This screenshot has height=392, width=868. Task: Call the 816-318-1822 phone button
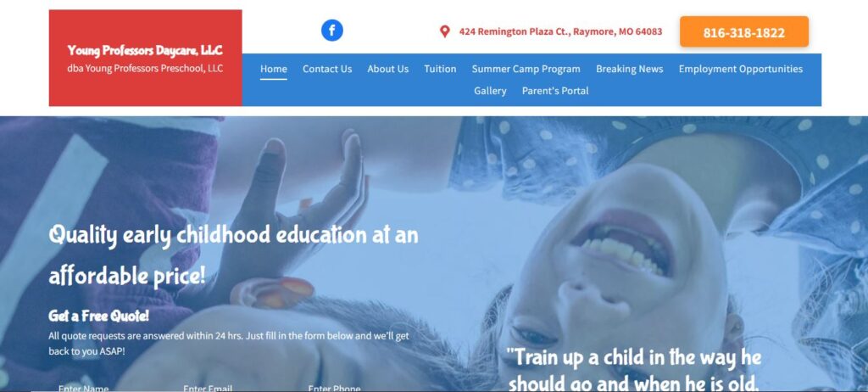pos(743,32)
